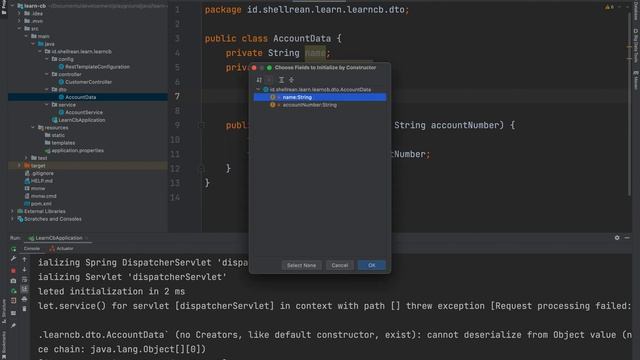Image resolution: width=640 pixels, height=360 pixels.
Task: Open RestTemplateConfiguration class in project tree
Action: (97, 67)
